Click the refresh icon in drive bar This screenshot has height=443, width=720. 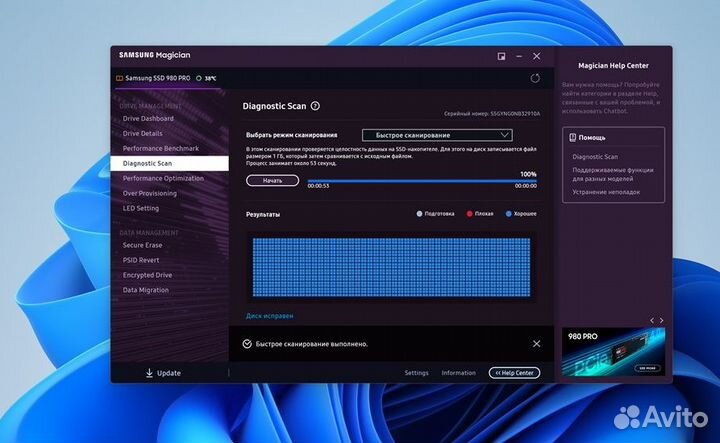pos(535,78)
